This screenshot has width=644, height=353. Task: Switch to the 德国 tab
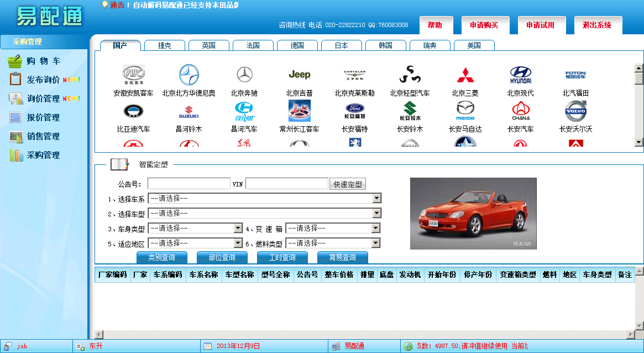click(x=297, y=45)
